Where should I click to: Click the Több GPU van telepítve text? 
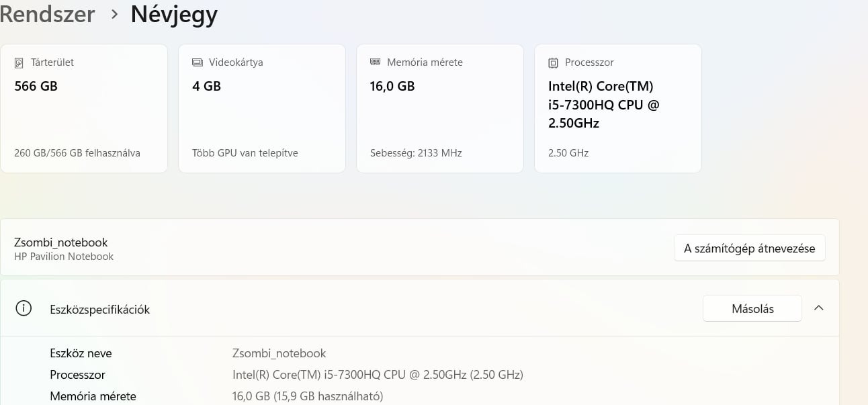tap(245, 153)
